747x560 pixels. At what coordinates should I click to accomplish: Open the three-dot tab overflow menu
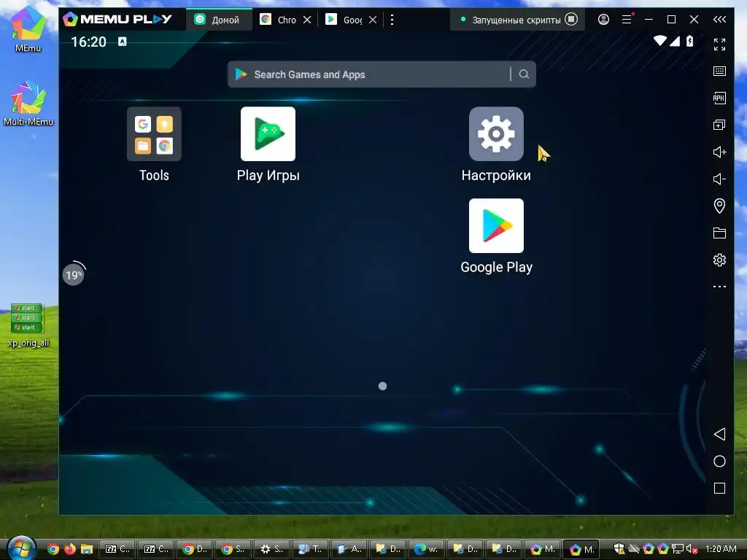pos(392,20)
